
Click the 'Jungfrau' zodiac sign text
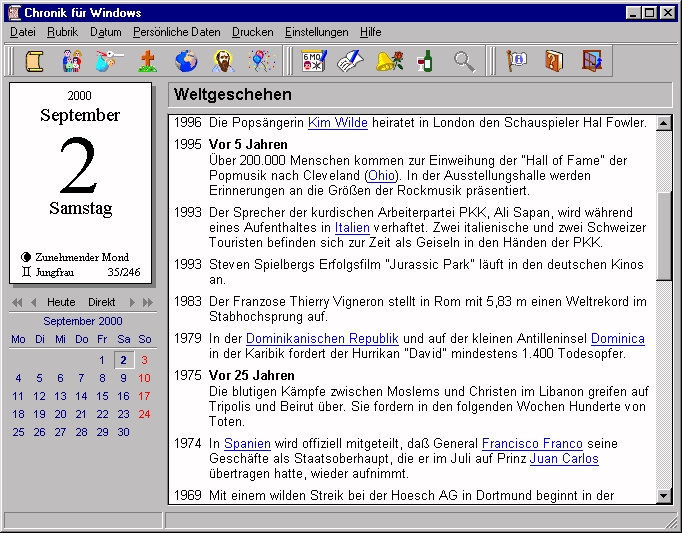pos(55,272)
